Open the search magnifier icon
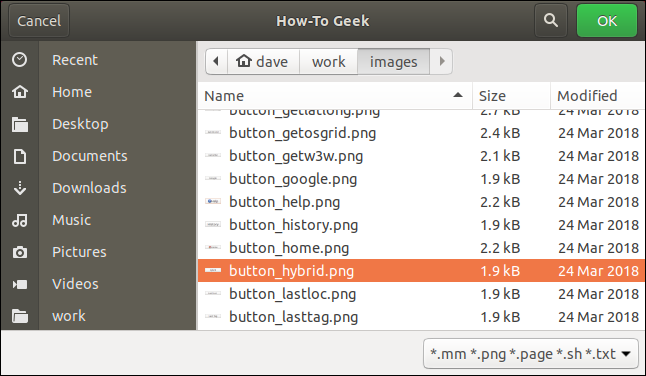 tap(550, 20)
